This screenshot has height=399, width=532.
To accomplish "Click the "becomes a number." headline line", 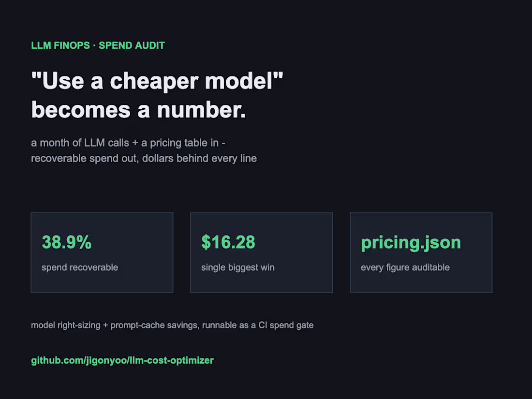I will coord(138,110).
